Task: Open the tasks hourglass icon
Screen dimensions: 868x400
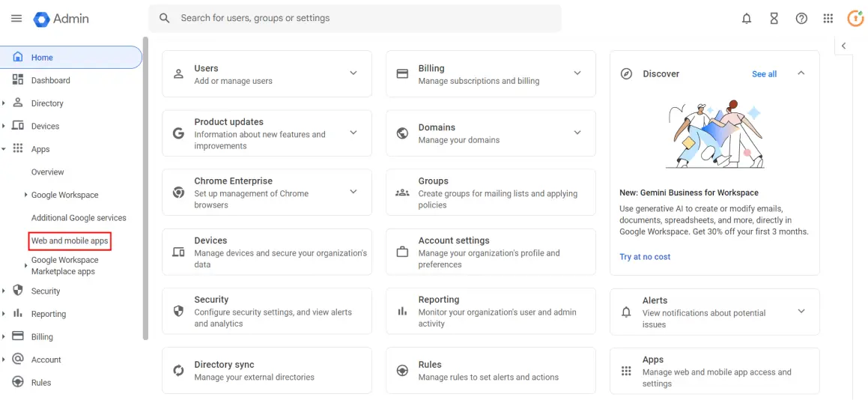Action: pyautogui.click(x=774, y=18)
